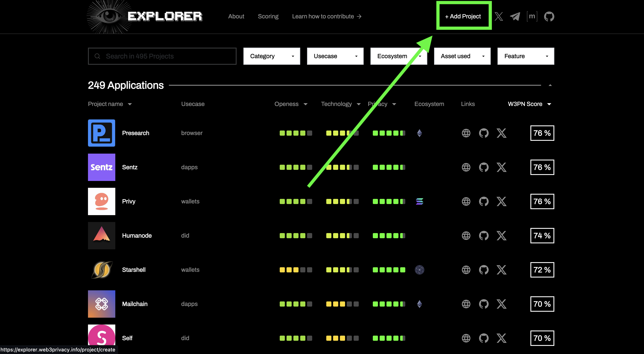Click the Explorer eye logo
Screen dimensions: 644x354
coord(109,17)
